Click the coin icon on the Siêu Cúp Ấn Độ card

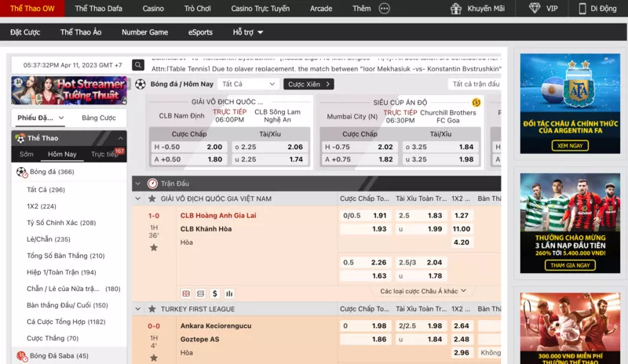click(x=476, y=103)
